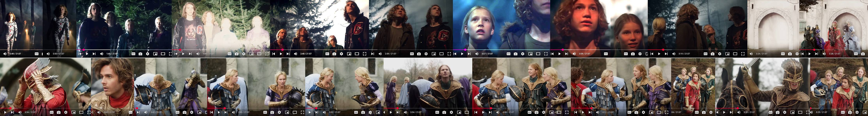Open miniplayer in the 2:59 frame
This screenshot has height=116, width=868.
coord(434,54)
